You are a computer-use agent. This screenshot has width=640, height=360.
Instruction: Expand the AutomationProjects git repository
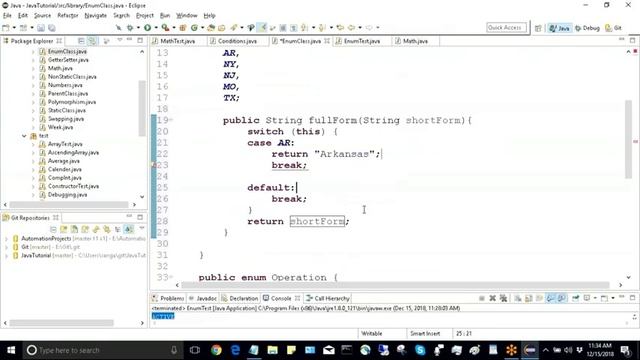(x=6, y=238)
